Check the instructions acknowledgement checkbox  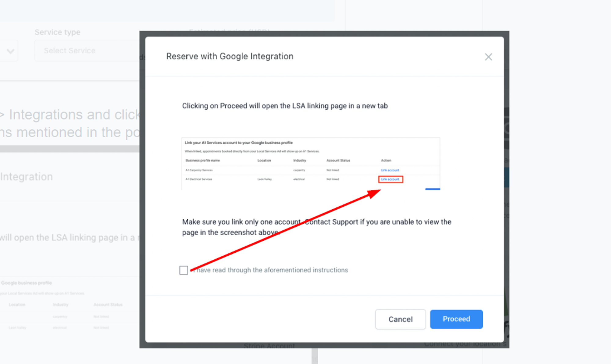[x=184, y=270]
